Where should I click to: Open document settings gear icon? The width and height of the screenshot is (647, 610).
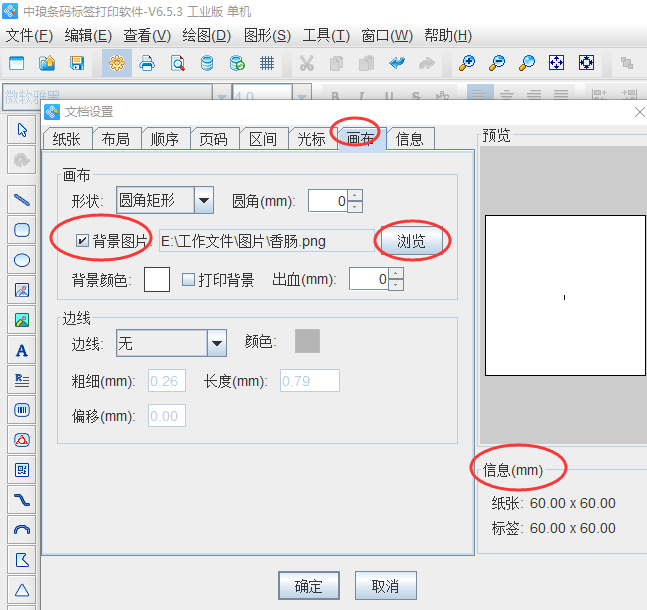pos(117,63)
